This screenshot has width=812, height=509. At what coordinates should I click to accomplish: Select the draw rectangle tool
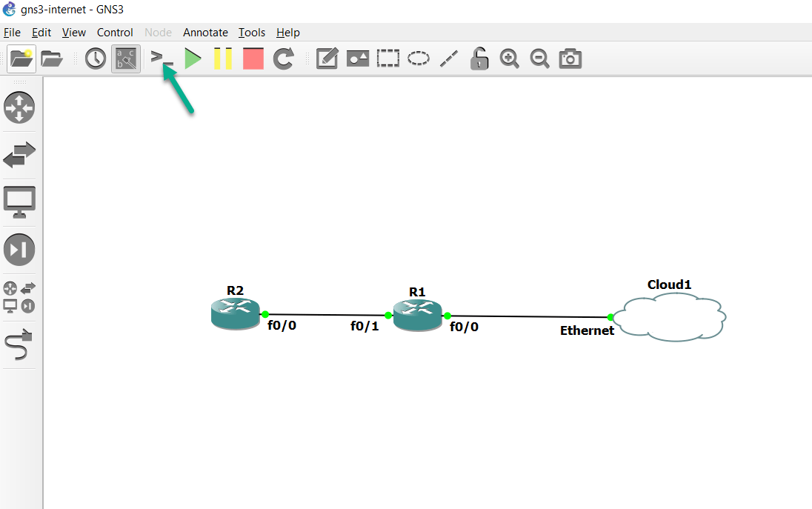coord(387,58)
